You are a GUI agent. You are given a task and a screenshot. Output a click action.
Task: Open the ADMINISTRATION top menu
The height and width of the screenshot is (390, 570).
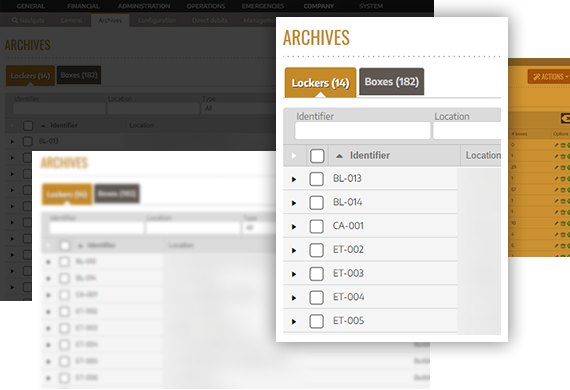tap(144, 6)
